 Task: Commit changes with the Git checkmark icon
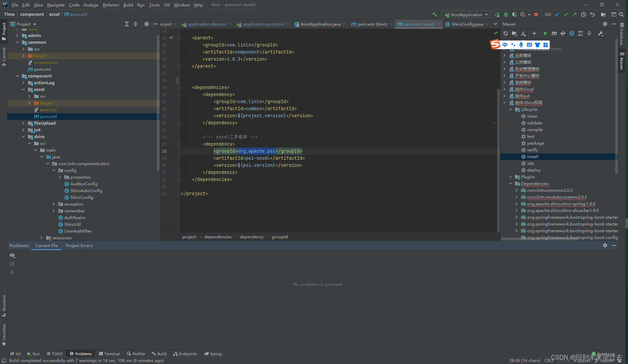566,14
